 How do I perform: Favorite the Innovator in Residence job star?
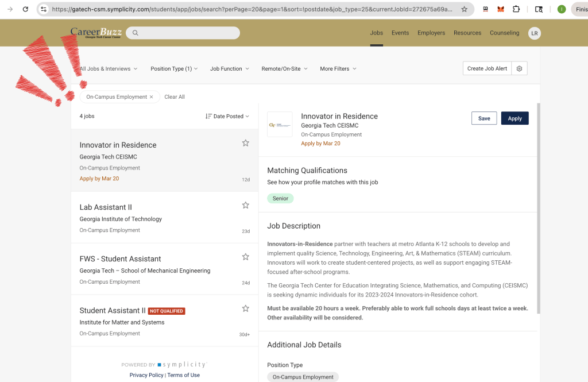246,143
